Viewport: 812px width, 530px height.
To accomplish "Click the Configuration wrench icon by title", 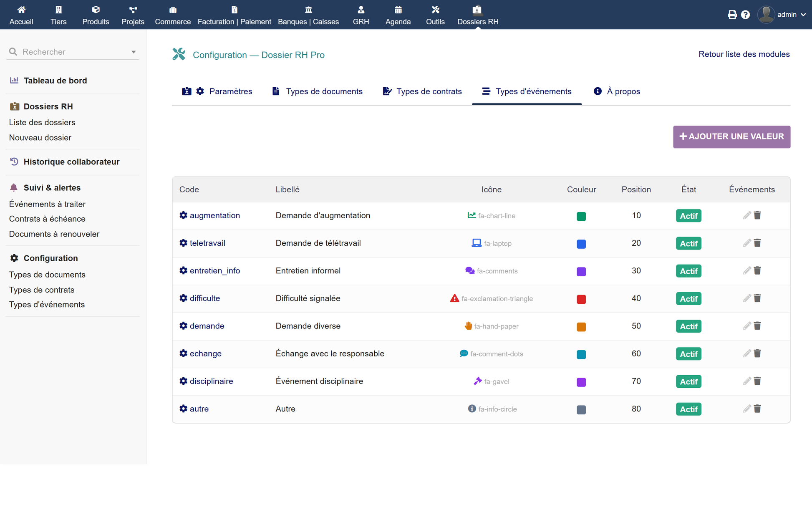I will [x=179, y=54].
